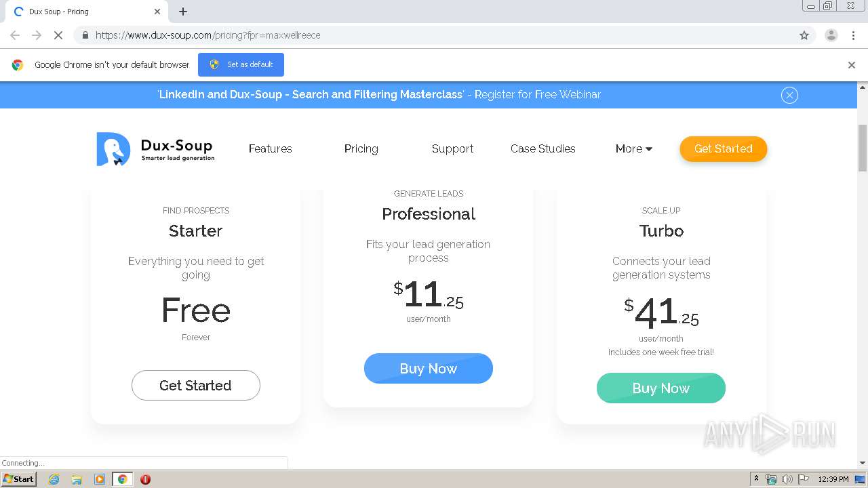Open the Support menu item
Screen dimensions: 868x488
coord(452,149)
